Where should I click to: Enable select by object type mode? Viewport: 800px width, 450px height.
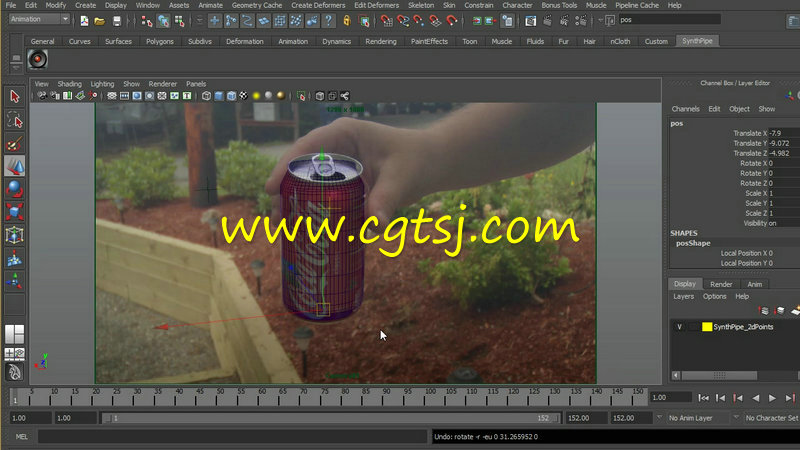[163, 21]
